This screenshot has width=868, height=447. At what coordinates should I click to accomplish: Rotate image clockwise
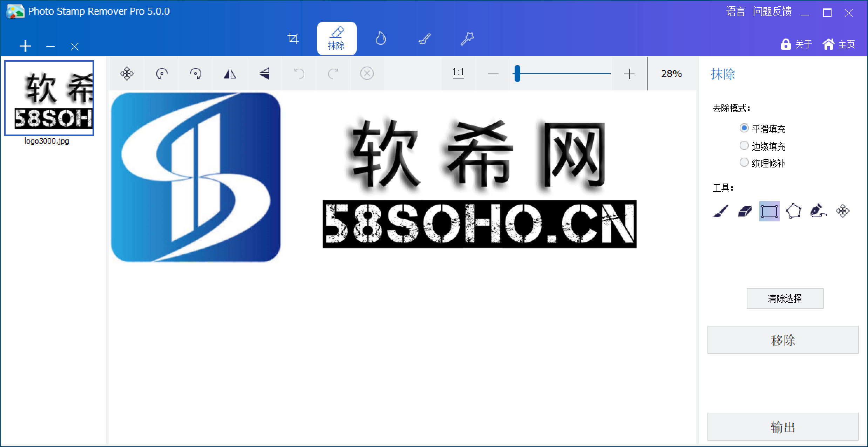(x=196, y=74)
